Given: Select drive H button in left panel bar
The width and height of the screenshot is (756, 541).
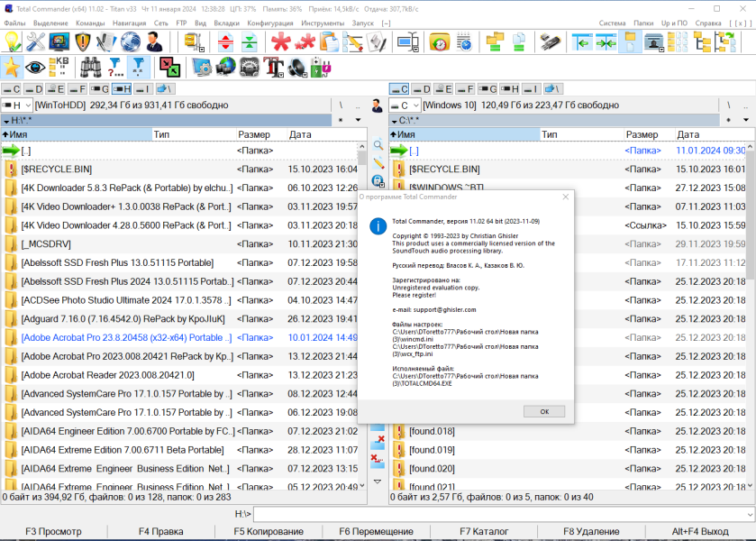Looking at the screenshot, I should tap(122, 88).
